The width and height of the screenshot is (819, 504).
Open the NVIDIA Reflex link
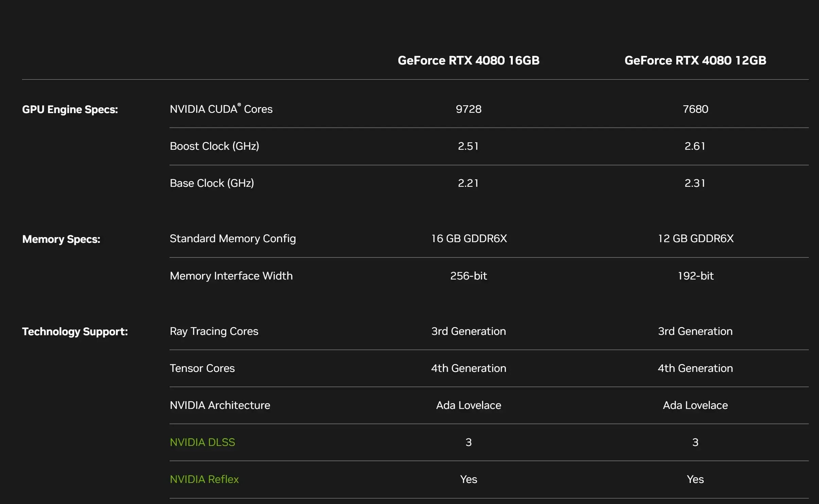click(204, 479)
